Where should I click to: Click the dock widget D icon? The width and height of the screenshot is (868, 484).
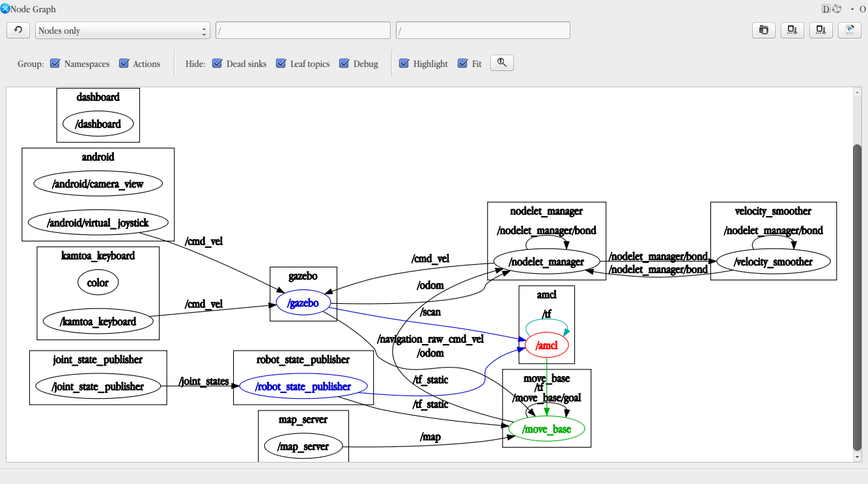[x=826, y=9]
